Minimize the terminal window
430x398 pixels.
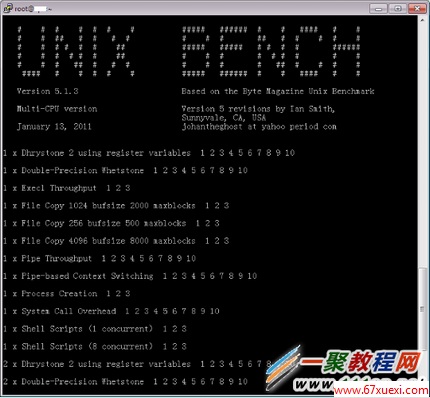coord(378,8)
